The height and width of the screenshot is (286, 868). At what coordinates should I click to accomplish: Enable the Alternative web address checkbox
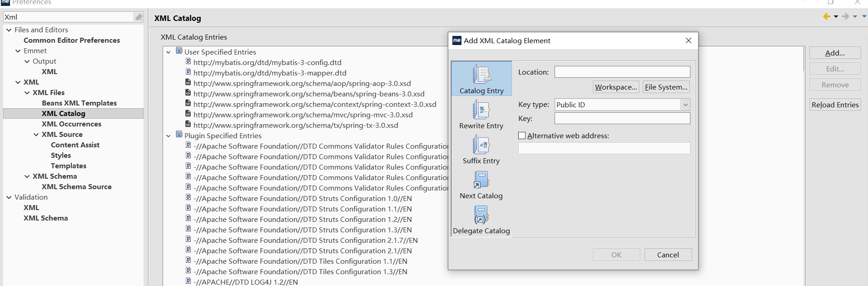tap(522, 135)
